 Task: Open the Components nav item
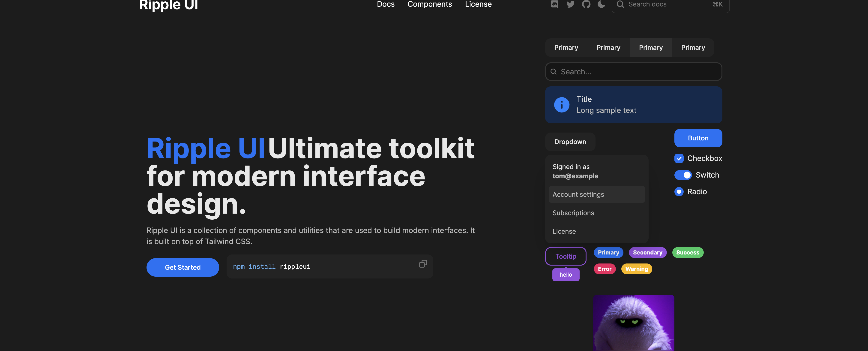click(x=430, y=4)
